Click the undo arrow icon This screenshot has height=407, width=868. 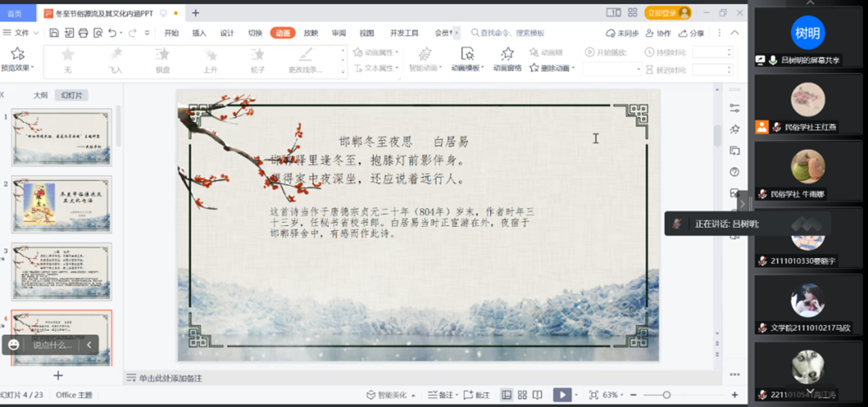pos(112,33)
